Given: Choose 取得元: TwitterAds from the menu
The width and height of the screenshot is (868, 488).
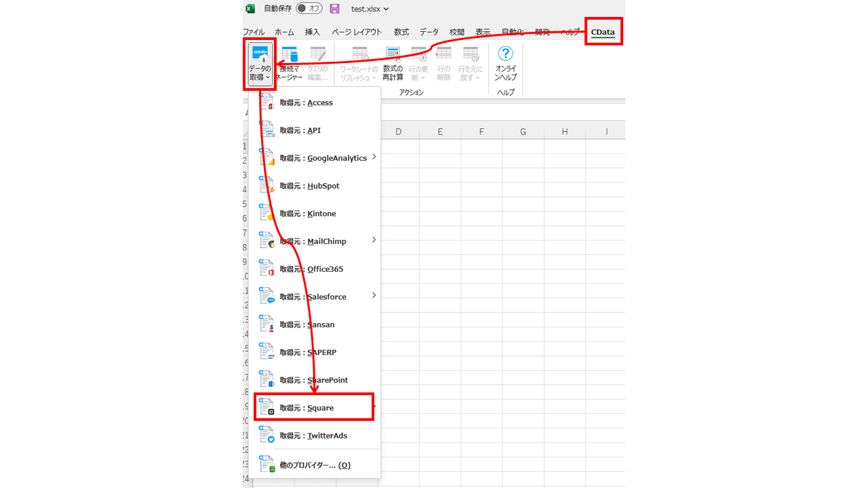Looking at the screenshot, I should [x=315, y=436].
